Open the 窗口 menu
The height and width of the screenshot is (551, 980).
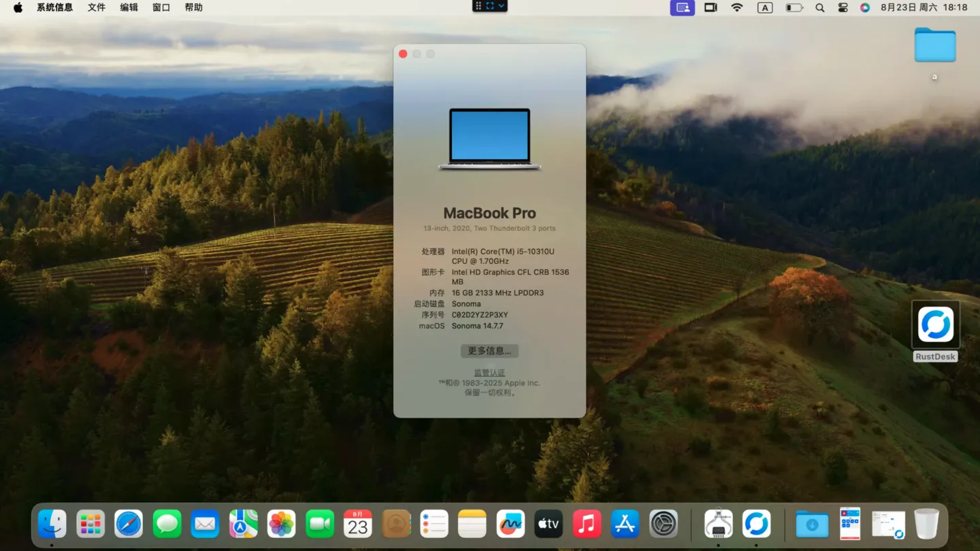pos(161,7)
